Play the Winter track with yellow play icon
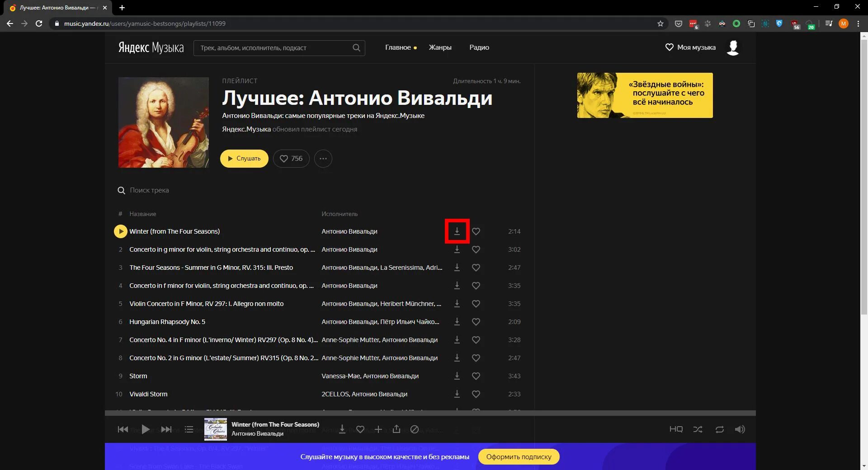This screenshot has height=470, width=868. pyautogui.click(x=120, y=231)
